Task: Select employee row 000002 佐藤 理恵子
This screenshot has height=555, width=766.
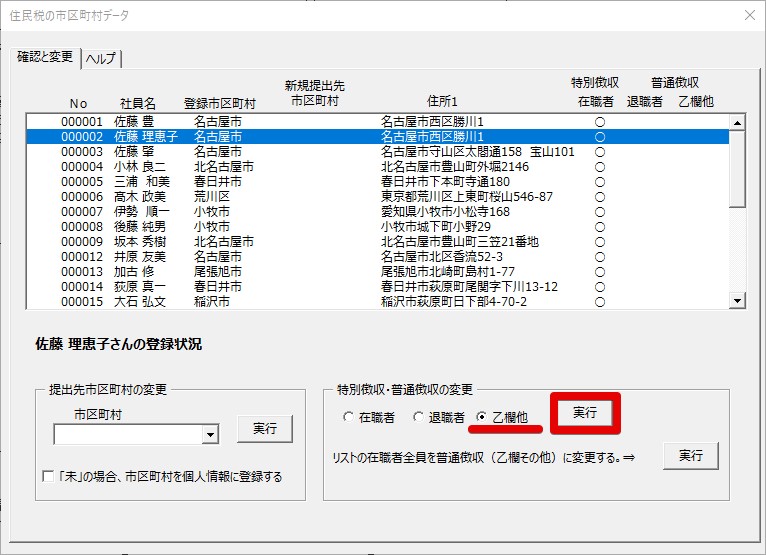Action: point(377,136)
